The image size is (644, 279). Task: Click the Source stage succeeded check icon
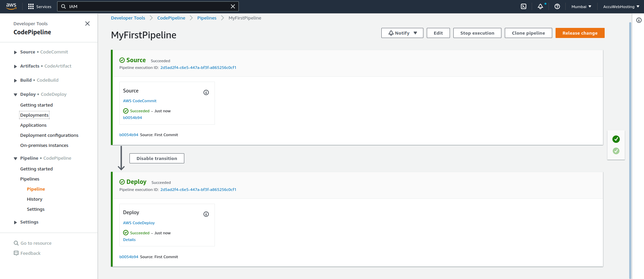tap(122, 60)
